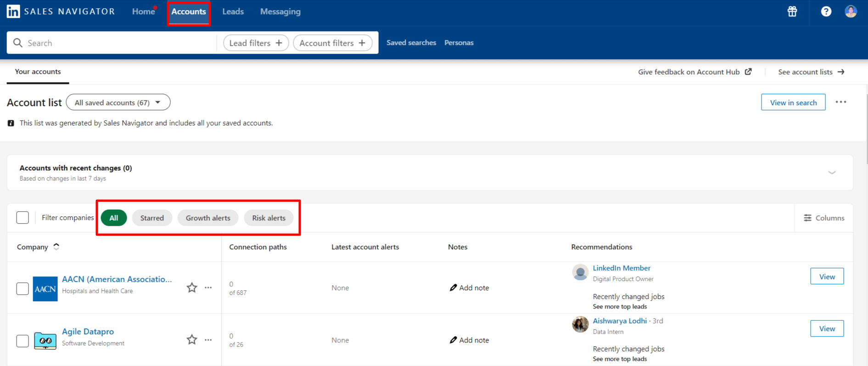
Task: Check the AACN account checkbox
Action: click(22, 289)
